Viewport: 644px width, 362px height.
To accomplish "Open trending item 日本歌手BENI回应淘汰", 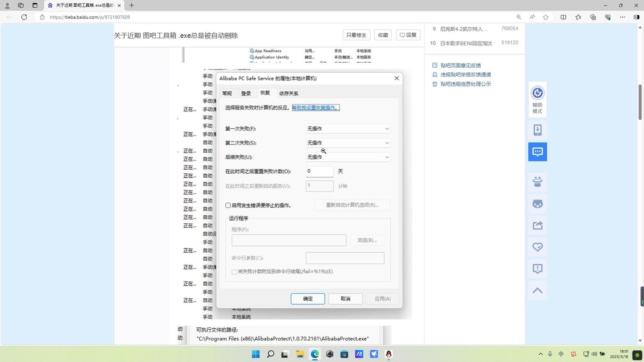I will pyautogui.click(x=466, y=44).
